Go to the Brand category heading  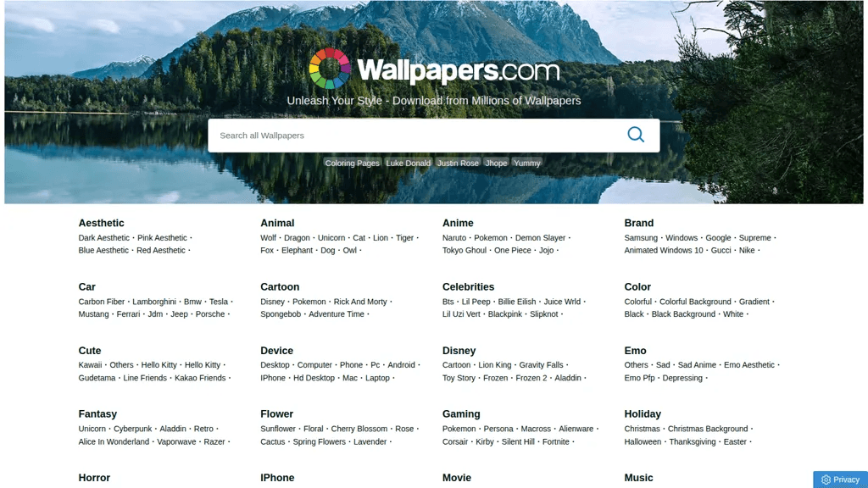639,223
